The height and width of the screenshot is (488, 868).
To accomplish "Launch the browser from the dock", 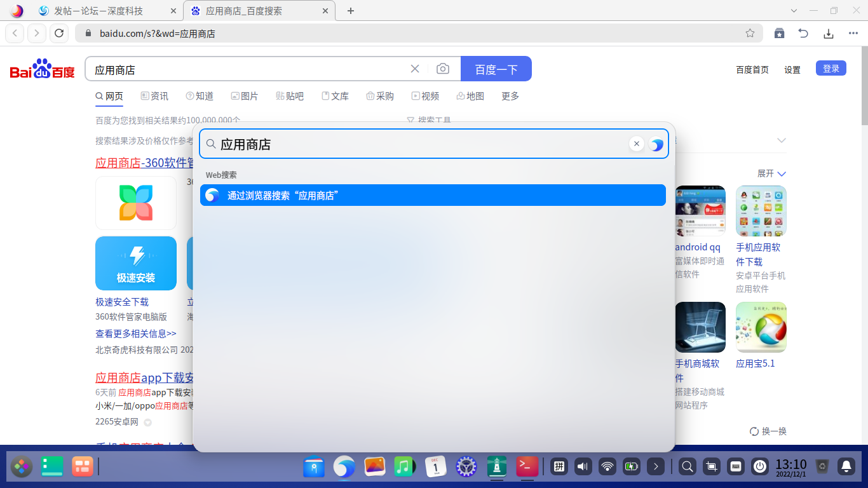I will (x=344, y=467).
